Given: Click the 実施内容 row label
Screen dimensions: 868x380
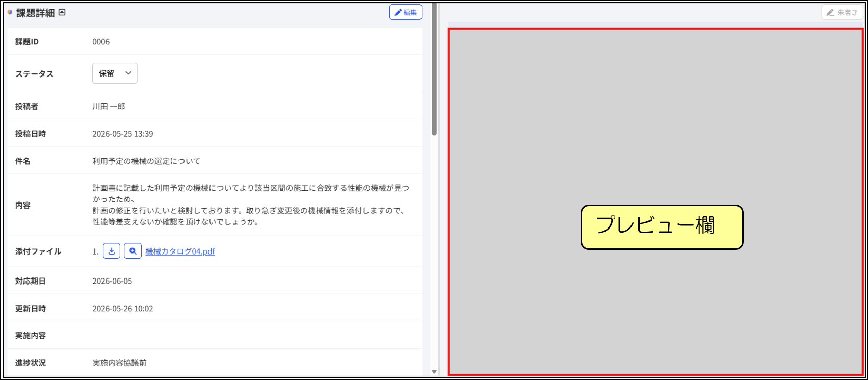Looking at the screenshot, I should coord(31,336).
